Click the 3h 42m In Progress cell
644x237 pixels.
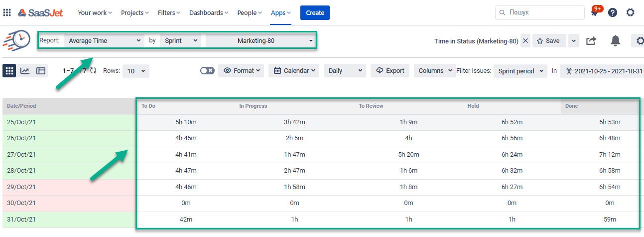[x=294, y=122]
